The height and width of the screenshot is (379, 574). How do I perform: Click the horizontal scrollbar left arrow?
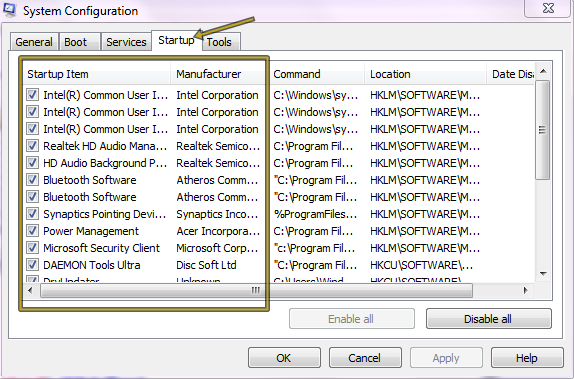(x=30, y=291)
